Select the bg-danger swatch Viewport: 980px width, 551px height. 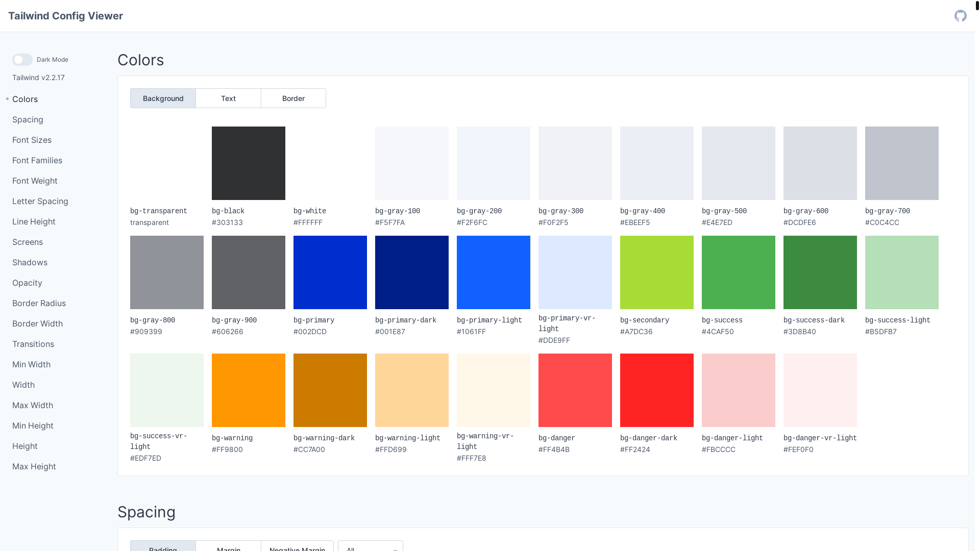pyautogui.click(x=575, y=390)
